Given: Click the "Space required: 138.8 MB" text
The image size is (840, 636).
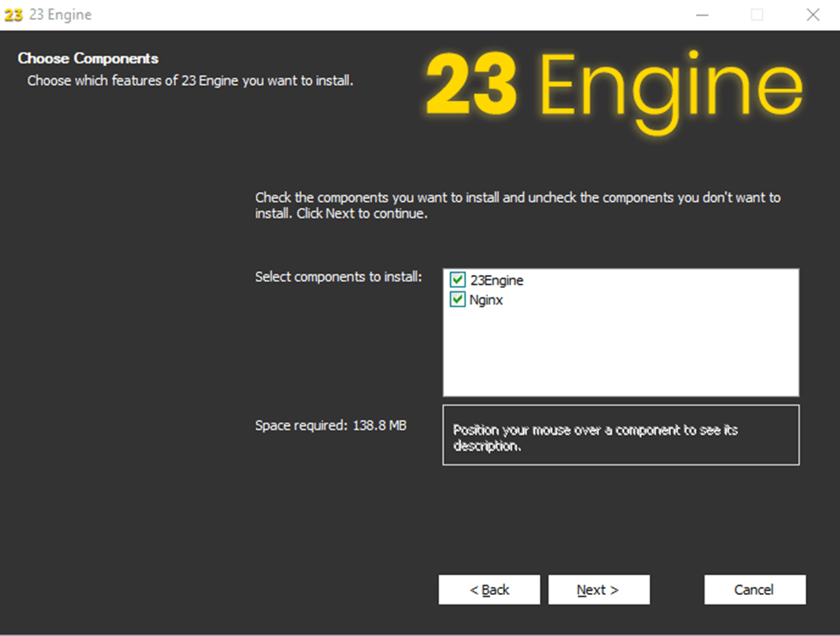Looking at the screenshot, I should tap(330, 425).
